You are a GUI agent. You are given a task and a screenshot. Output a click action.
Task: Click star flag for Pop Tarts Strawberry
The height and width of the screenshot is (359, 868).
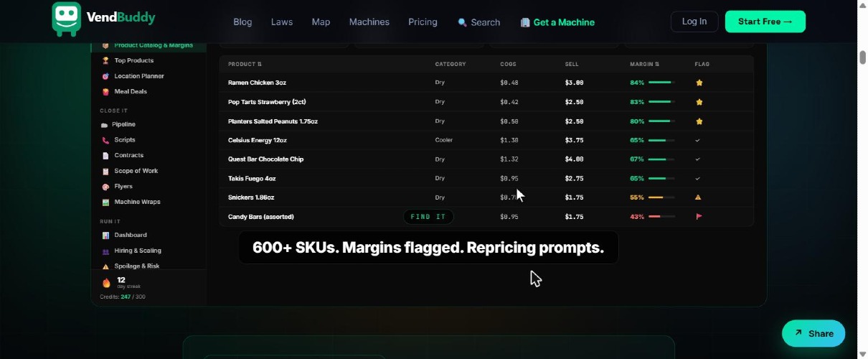[x=699, y=102]
